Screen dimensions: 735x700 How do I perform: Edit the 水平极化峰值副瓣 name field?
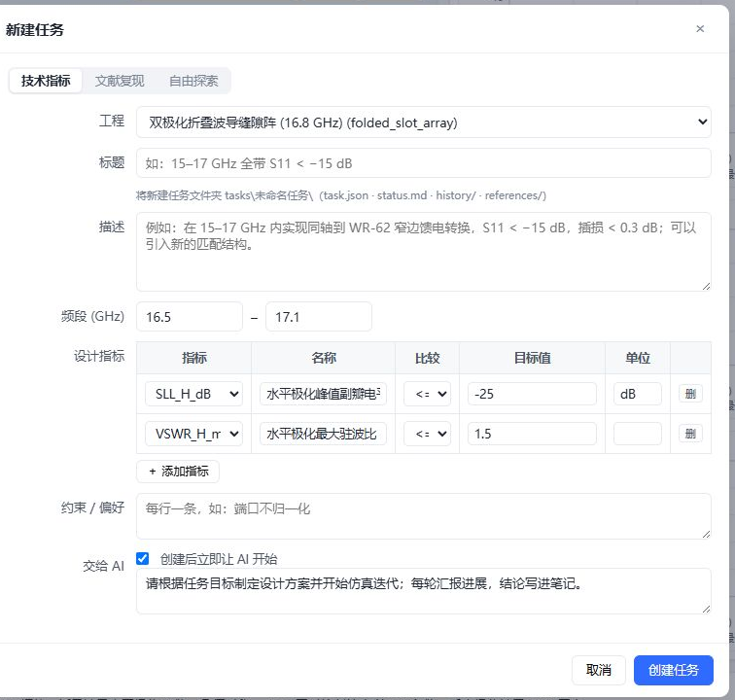[323, 394]
